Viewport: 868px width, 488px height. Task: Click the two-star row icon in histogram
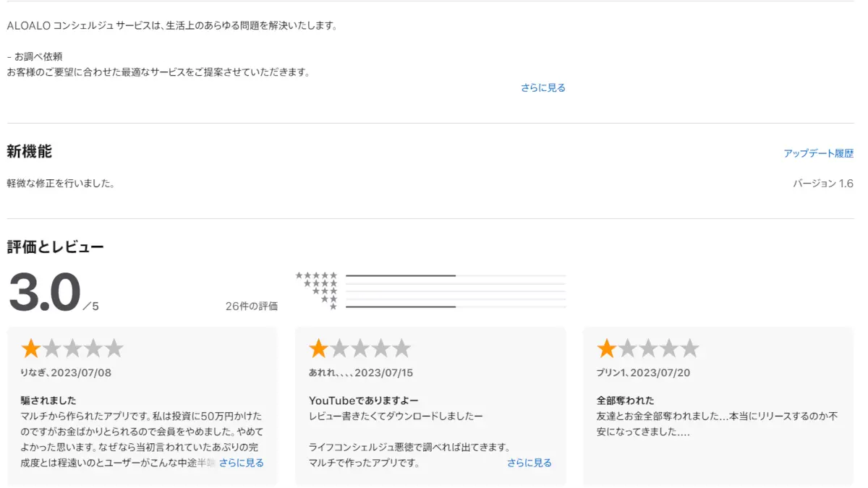point(329,299)
